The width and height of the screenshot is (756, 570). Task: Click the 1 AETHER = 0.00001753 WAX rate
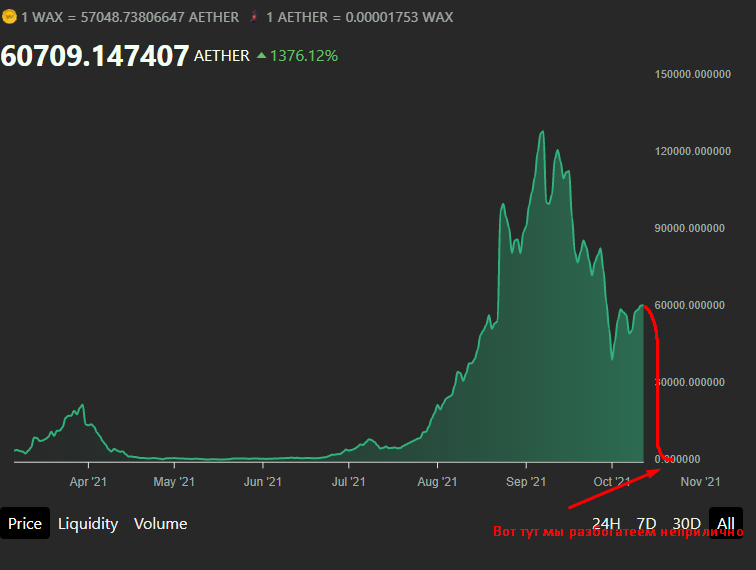tap(360, 17)
